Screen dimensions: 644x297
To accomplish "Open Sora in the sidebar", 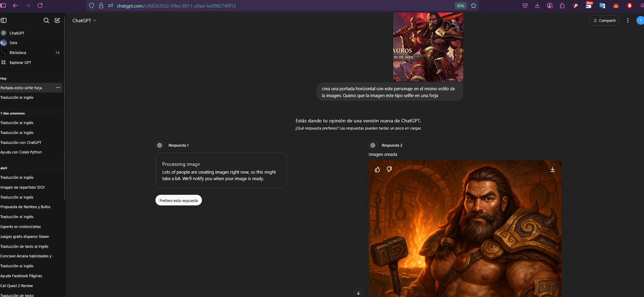I will click(x=31, y=43).
